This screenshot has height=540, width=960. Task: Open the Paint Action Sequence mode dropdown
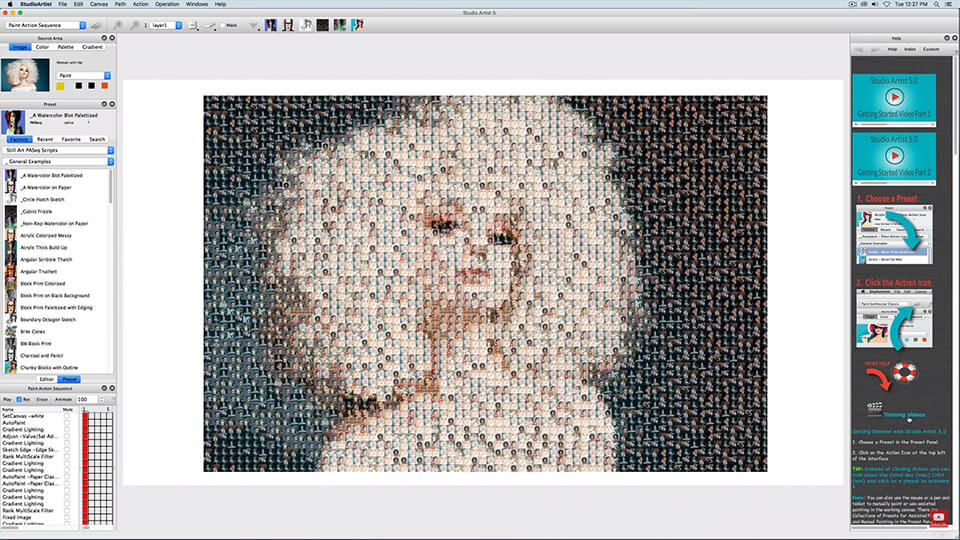(46, 25)
